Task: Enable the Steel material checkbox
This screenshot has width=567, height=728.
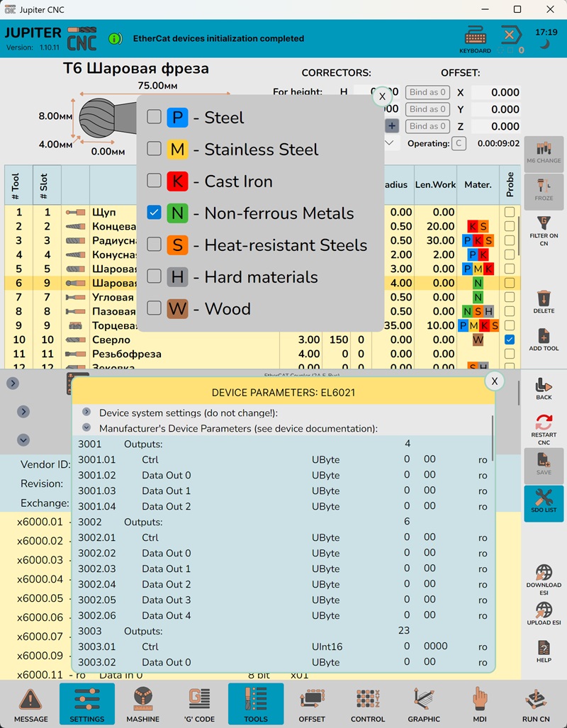Action: (154, 117)
